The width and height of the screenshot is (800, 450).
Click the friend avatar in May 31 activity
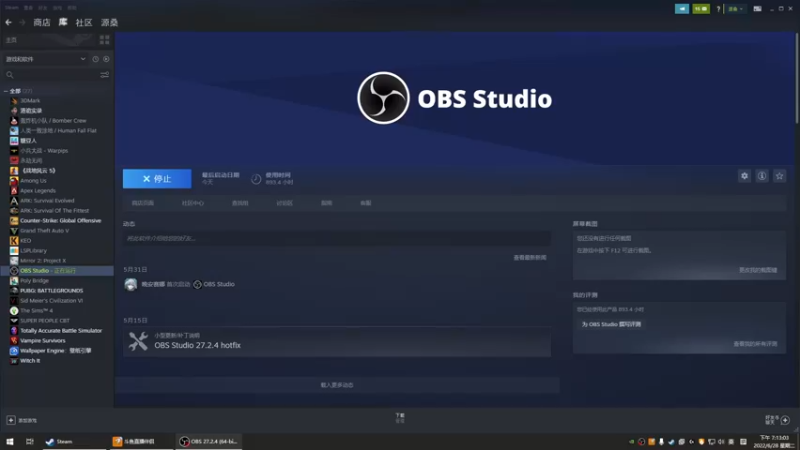(x=131, y=284)
